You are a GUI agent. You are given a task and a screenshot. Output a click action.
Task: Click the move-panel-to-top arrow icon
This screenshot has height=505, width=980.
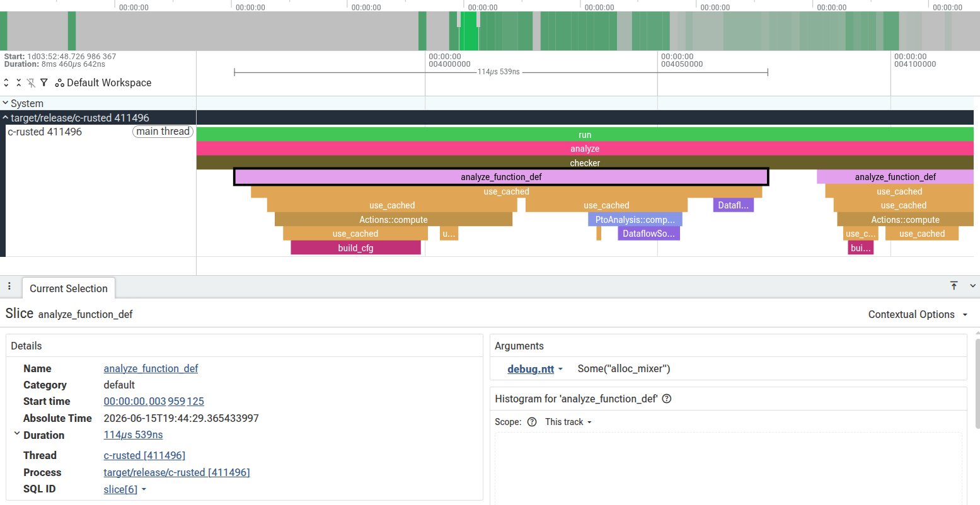point(954,286)
